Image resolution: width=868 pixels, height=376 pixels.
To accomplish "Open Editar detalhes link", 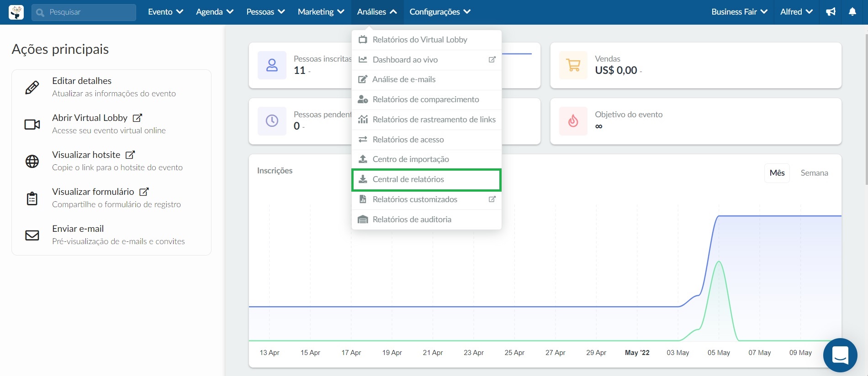I will (x=82, y=81).
